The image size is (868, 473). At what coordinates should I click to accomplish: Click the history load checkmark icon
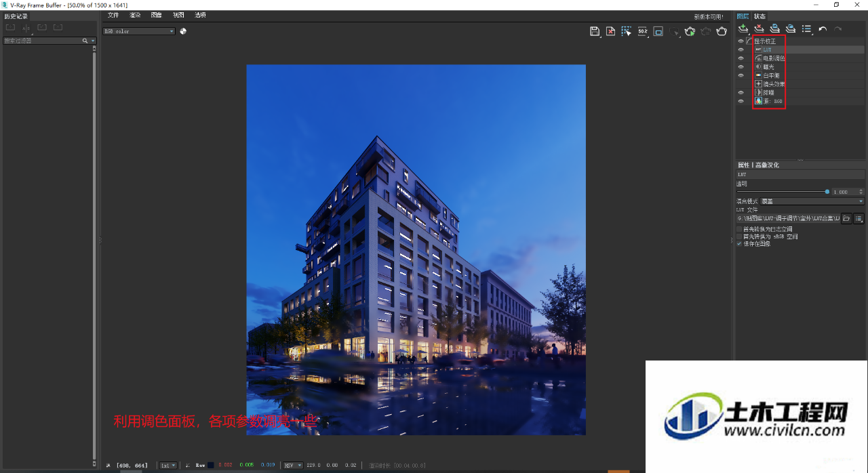point(42,28)
